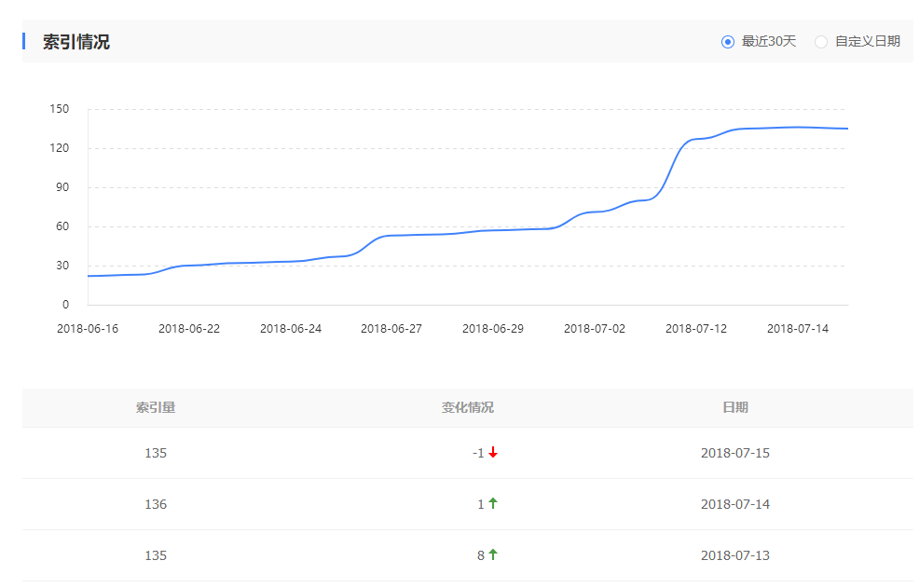Click the date 2018-07-14 in the table
Image resolution: width=919 pixels, height=588 pixels.
pyautogui.click(x=736, y=504)
